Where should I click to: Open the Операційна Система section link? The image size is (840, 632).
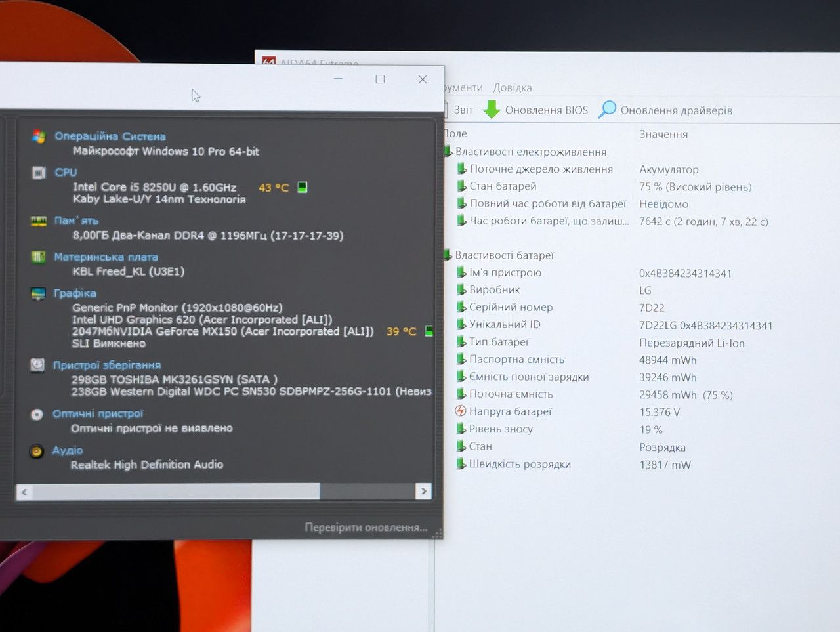click(110, 136)
